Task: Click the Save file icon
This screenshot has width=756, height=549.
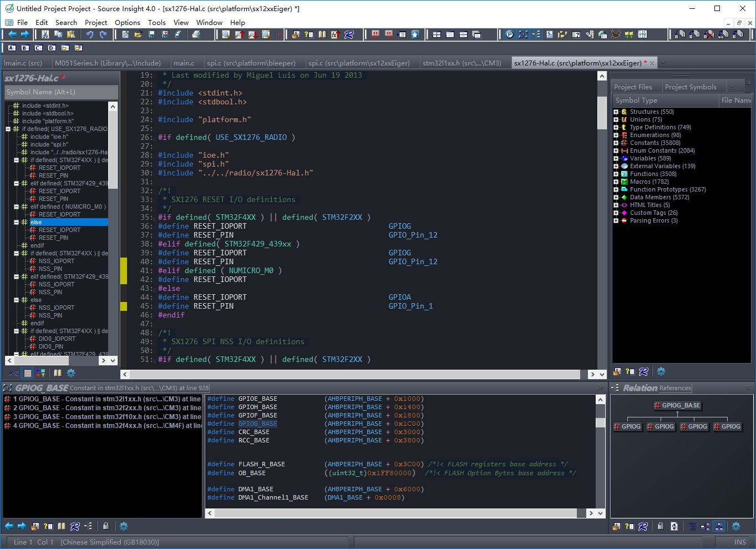Action: point(151,34)
